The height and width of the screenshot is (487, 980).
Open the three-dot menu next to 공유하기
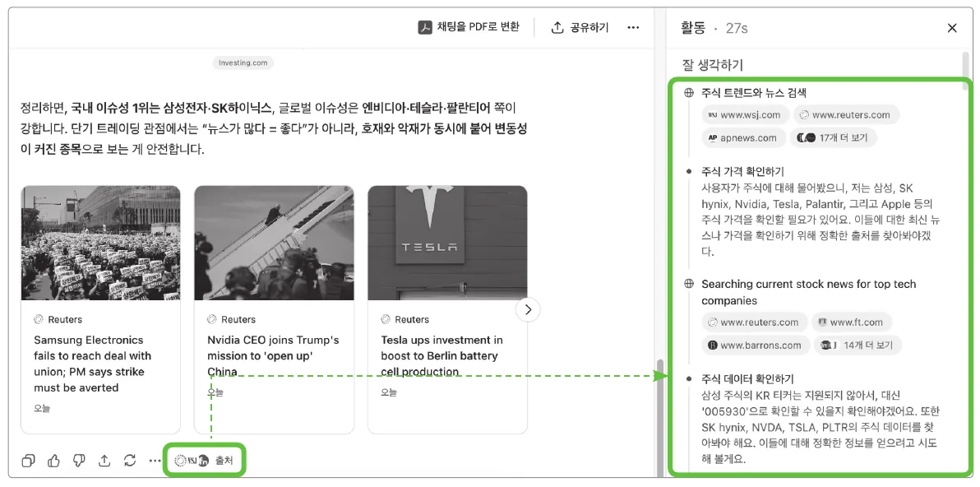point(633,28)
